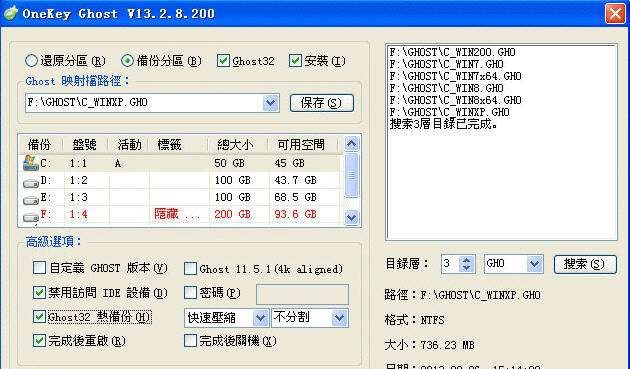Click the disk icon for drive F:

31,217
